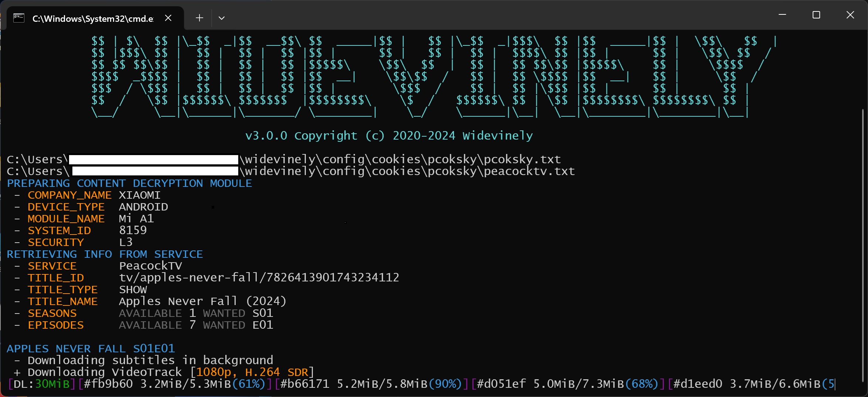
Task: Click the SHOW title type value
Action: click(133, 290)
